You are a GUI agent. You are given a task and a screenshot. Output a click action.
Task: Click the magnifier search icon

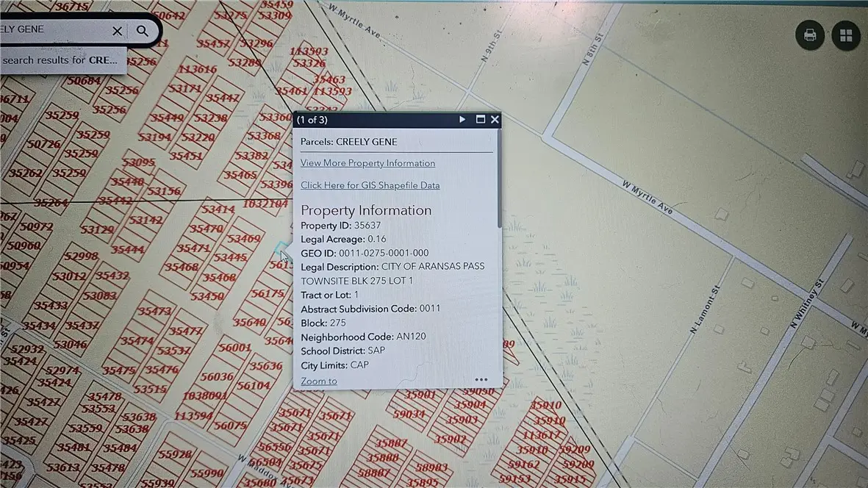pyautogui.click(x=143, y=31)
